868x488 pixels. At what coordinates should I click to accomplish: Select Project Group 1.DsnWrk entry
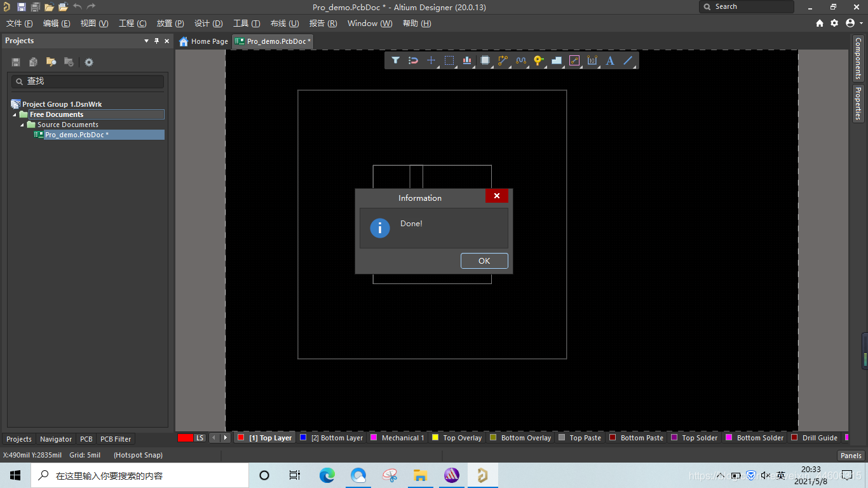click(x=62, y=104)
